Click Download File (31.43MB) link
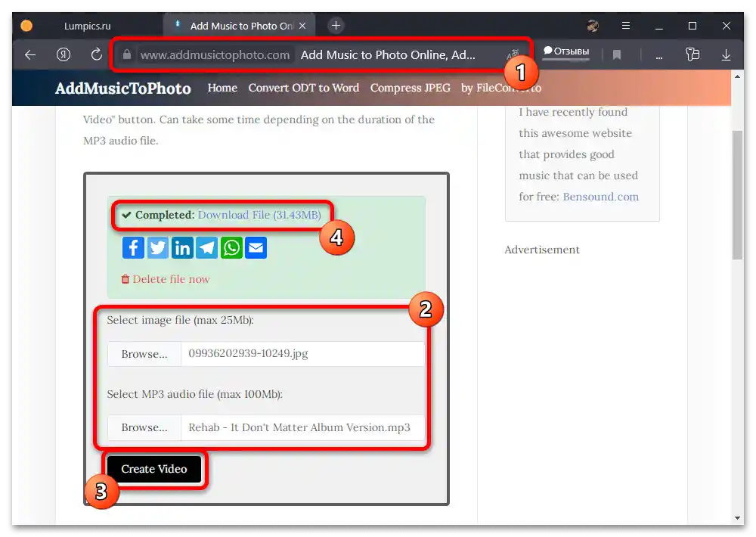The height and width of the screenshot is (537, 756). coord(259,215)
